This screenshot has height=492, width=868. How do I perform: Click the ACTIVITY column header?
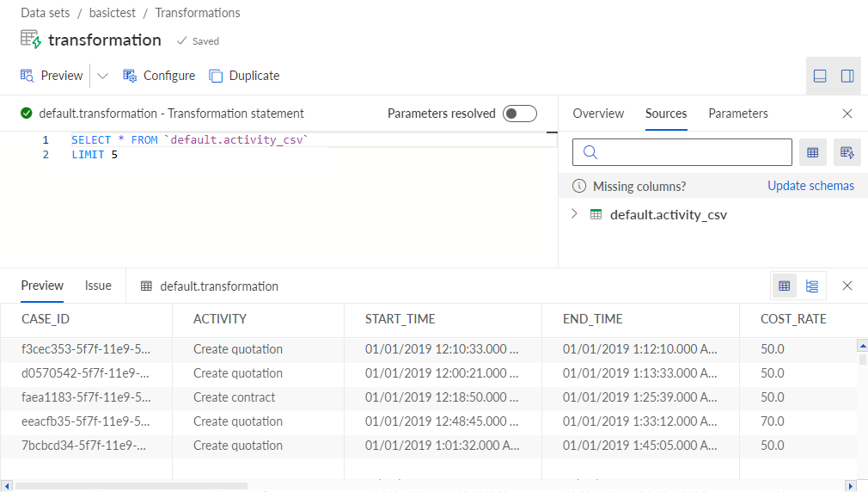(x=258, y=319)
